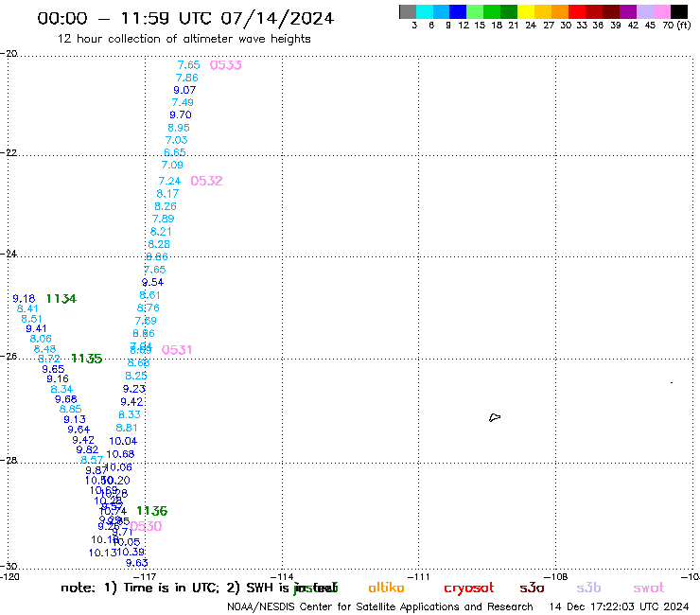Select the 9.63 value at track bottom
Screen dimensions: 700x615
136,563
